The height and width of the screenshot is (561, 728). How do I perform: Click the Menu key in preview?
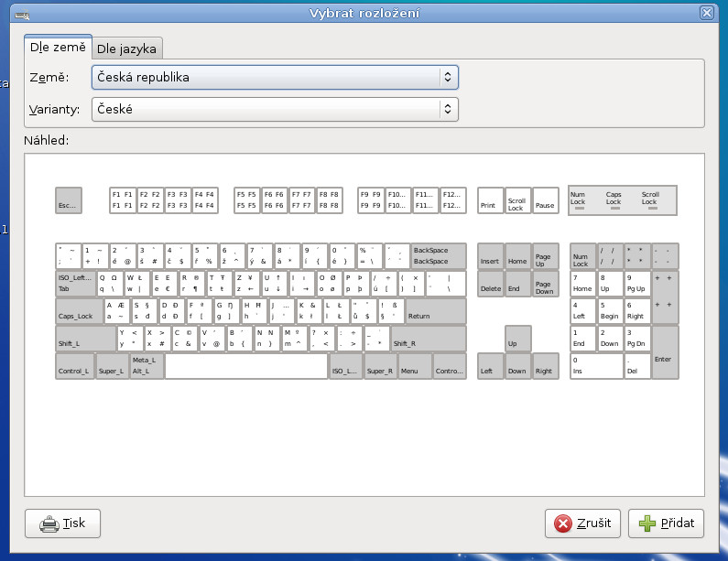(x=415, y=366)
